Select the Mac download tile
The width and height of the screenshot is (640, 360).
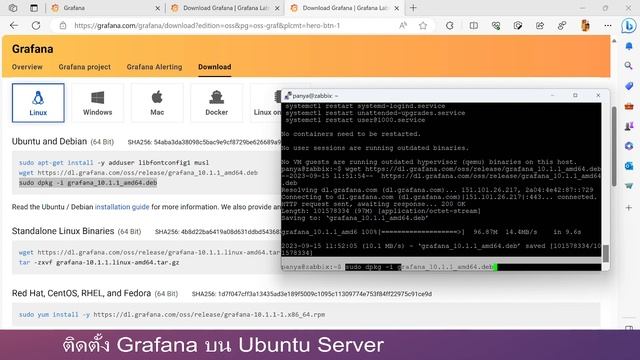coord(157,103)
